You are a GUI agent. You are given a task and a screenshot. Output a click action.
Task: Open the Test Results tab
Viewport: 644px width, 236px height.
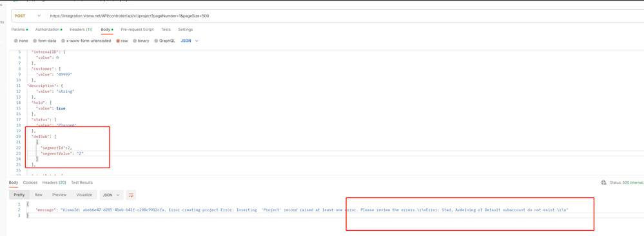point(82,182)
